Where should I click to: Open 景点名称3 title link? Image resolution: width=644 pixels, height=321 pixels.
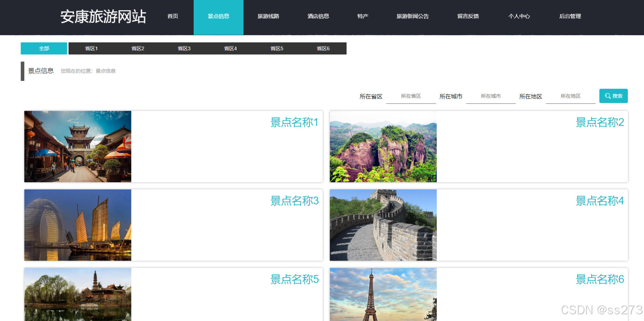[x=294, y=201]
